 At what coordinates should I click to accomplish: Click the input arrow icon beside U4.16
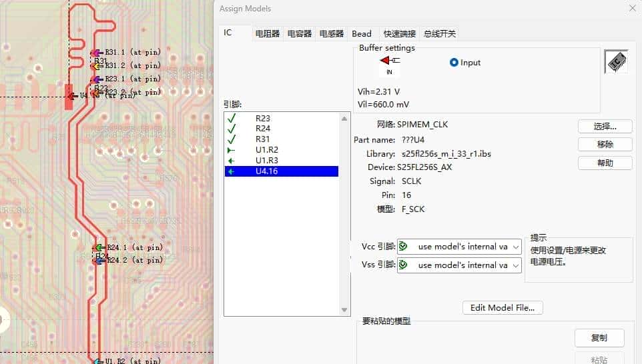click(x=232, y=171)
